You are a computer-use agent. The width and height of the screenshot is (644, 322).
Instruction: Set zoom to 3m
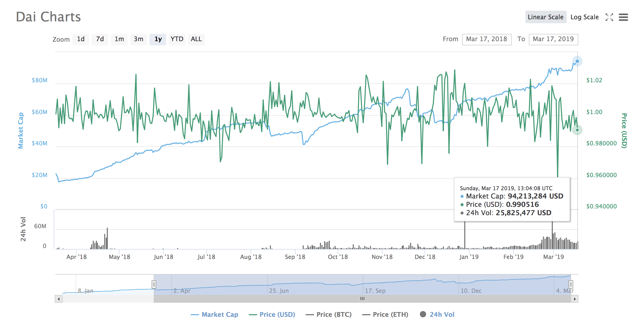tap(139, 39)
